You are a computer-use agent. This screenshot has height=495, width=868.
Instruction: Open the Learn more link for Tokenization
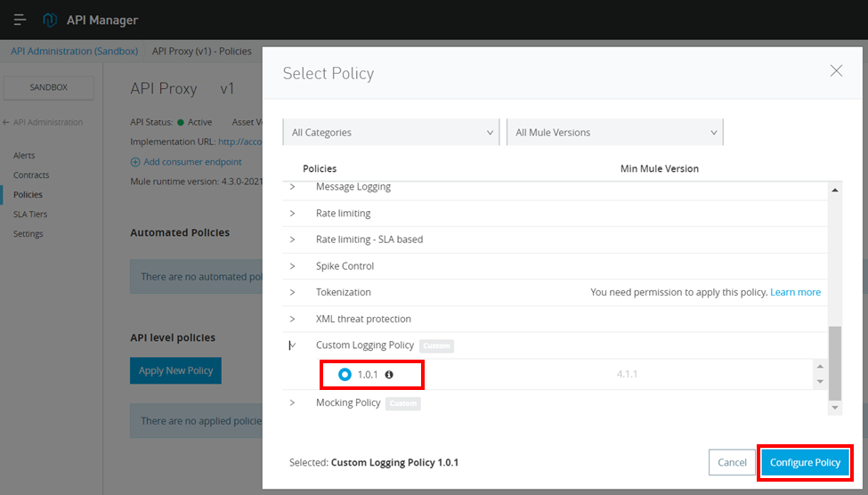coord(795,292)
